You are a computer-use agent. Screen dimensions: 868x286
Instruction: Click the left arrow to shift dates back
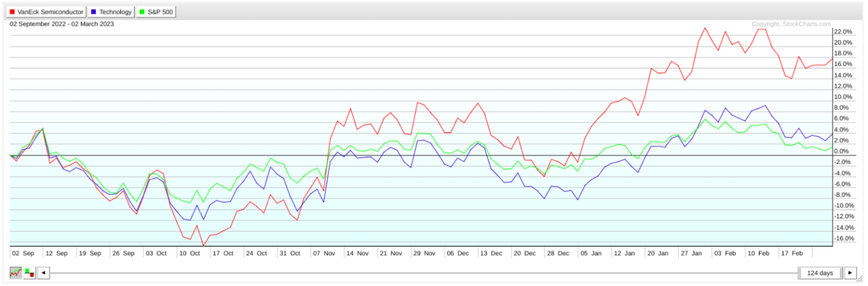click(x=44, y=273)
